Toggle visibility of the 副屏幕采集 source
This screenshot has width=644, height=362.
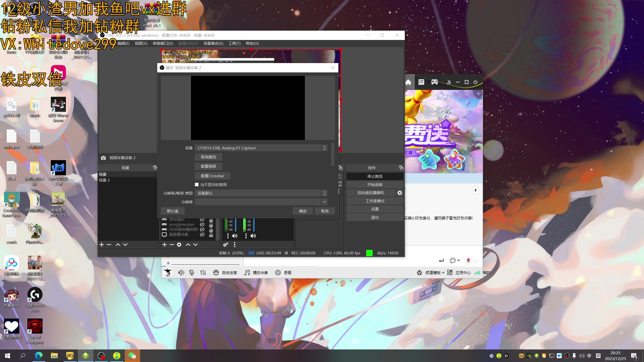pos(202,235)
